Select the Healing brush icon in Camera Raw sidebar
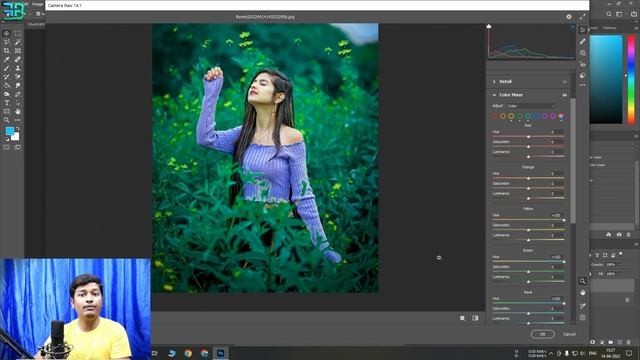The image size is (640, 360). (582, 41)
